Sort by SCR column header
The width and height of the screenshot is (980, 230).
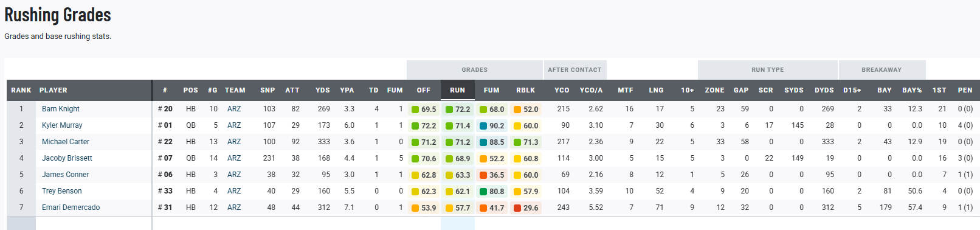tap(766, 90)
